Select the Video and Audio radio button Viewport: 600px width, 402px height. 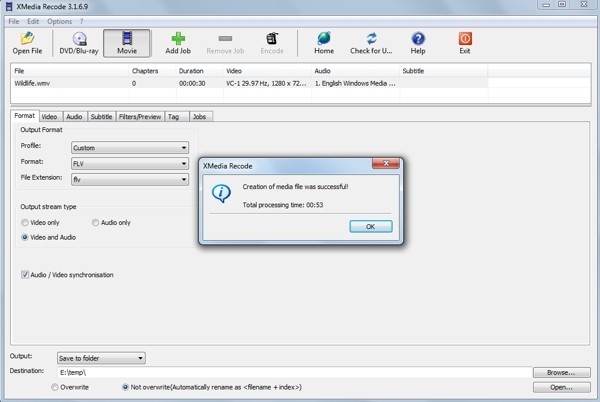point(25,237)
